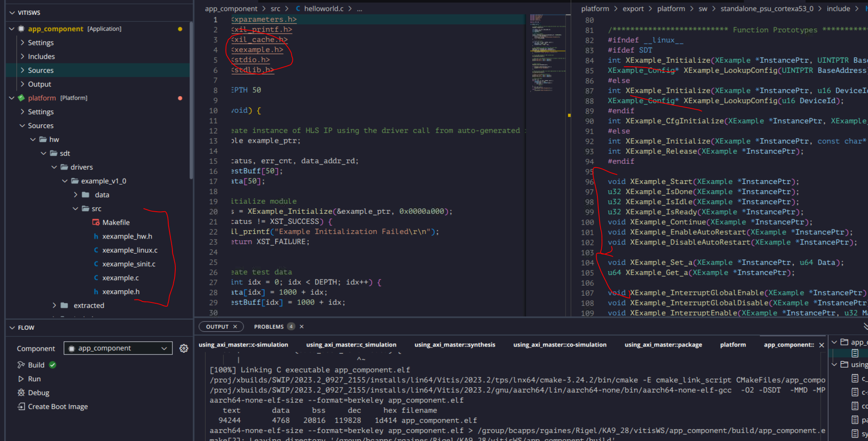Image resolution: width=868 pixels, height=441 pixels.
Task: Switch to the PROBLEMS tab
Action: pyautogui.click(x=268, y=327)
